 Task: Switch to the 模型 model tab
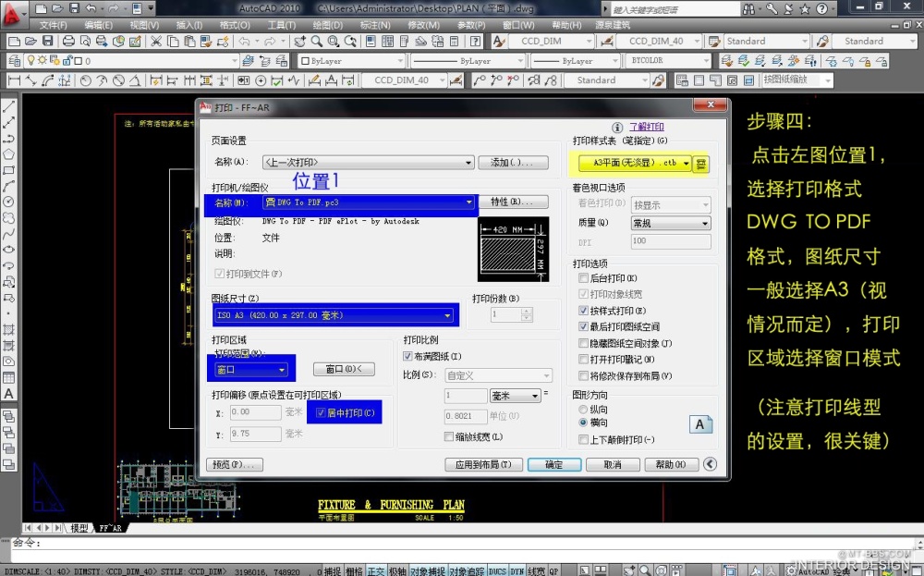pyautogui.click(x=79, y=528)
